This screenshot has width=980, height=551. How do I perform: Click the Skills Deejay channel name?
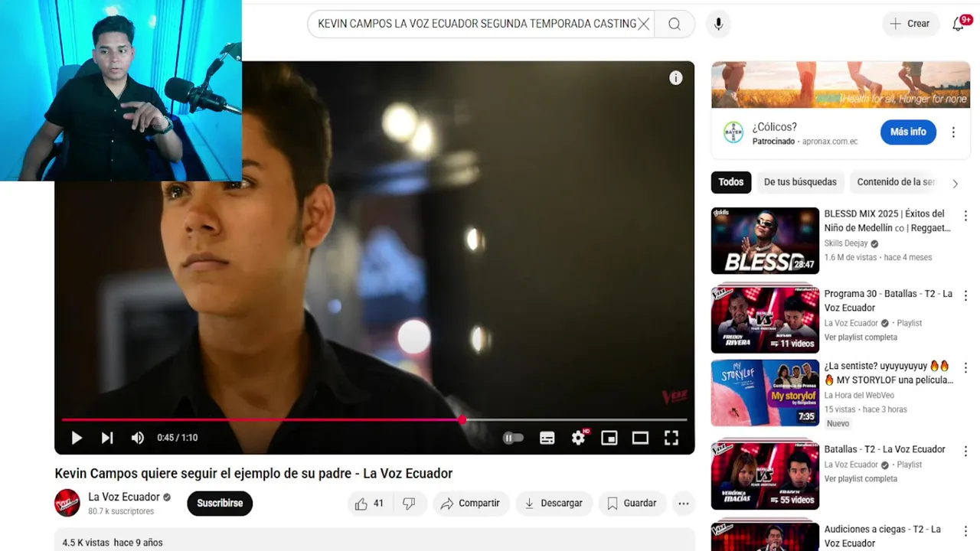[x=845, y=243]
